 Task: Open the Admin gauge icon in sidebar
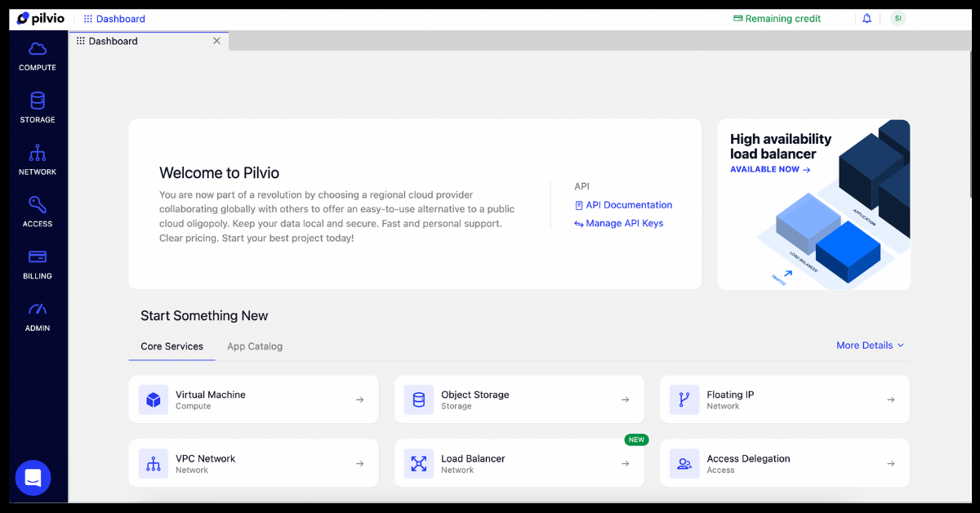point(38,310)
